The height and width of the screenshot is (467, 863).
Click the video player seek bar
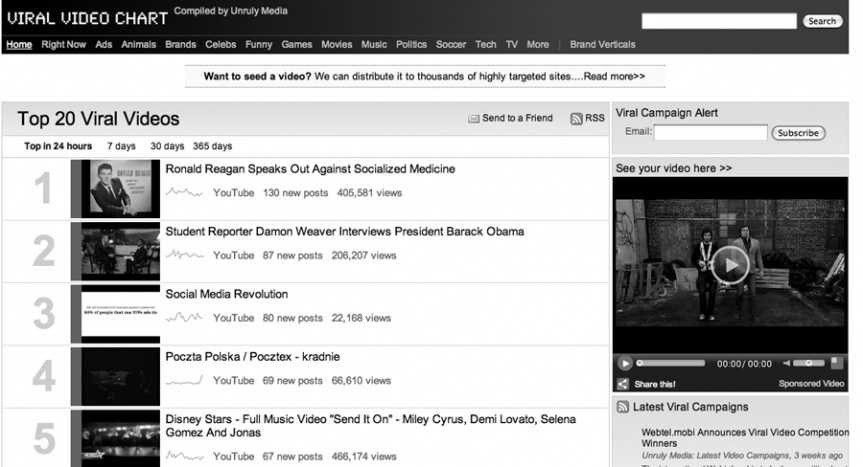pyautogui.click(x=671, y=363)
